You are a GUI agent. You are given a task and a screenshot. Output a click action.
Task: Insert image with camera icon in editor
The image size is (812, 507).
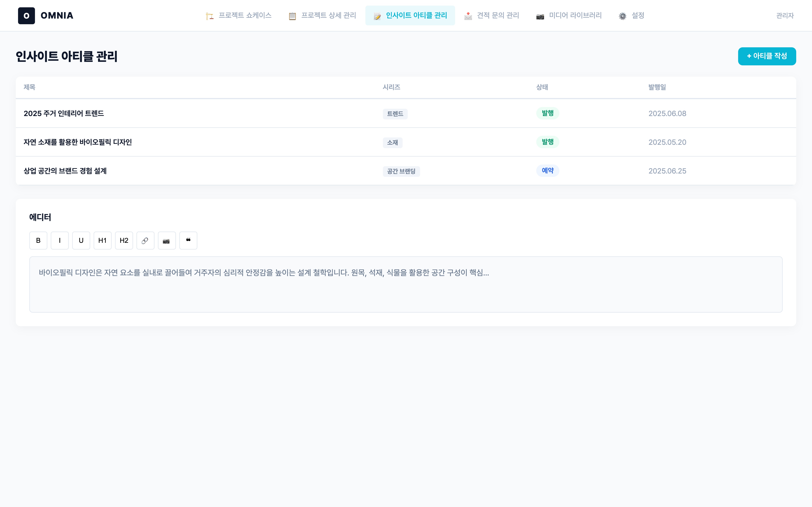[x=167, y=240]
